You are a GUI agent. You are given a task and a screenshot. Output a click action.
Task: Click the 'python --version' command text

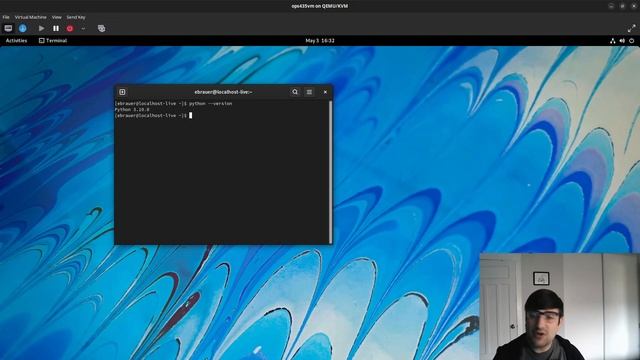click(x=210, y=104)
